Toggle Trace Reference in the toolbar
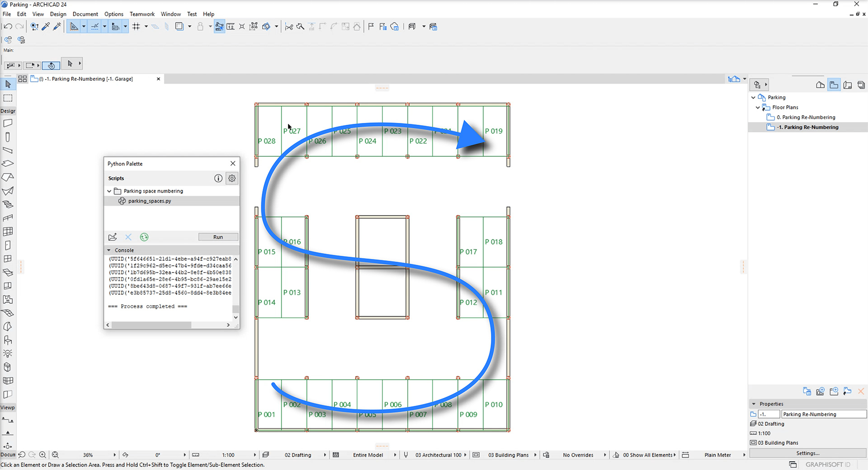Image resolution: width=868 pixels, height=470 pixels. 180,26
